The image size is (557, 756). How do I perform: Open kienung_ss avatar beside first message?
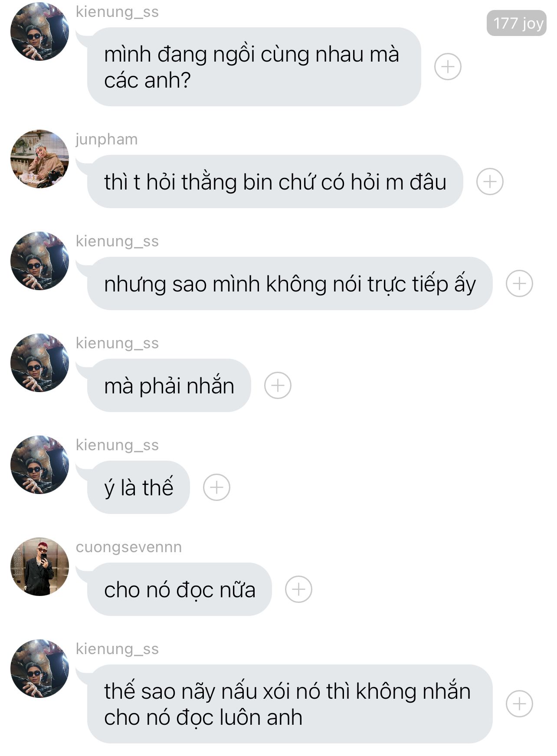pos(39,31)
